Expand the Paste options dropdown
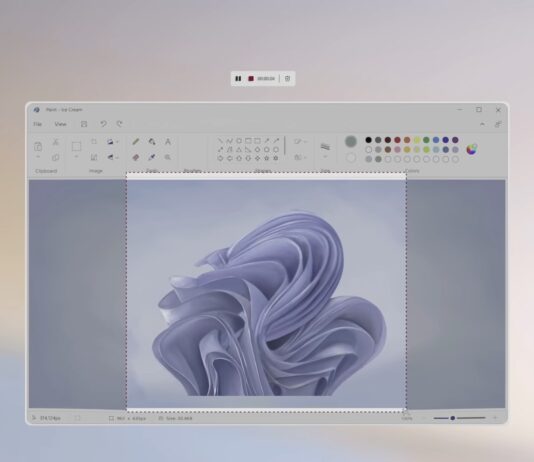 (38, 157)
